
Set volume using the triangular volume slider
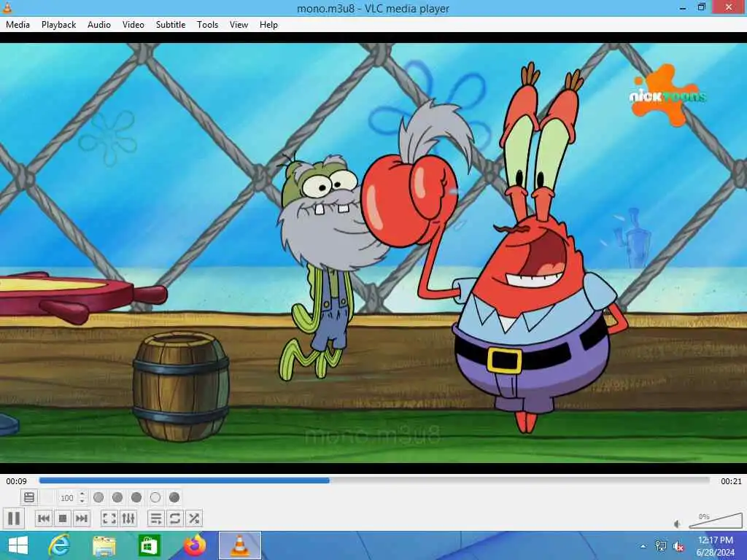[715, 521]
